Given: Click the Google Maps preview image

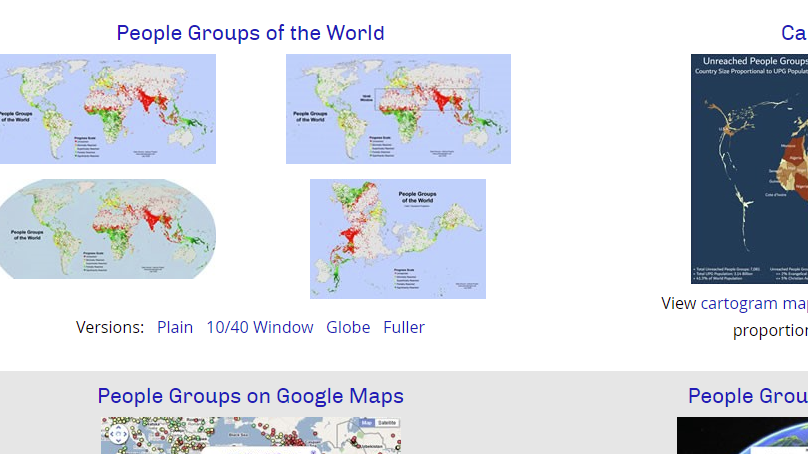Looking at the screenshot, I should [x=251, y=435].
